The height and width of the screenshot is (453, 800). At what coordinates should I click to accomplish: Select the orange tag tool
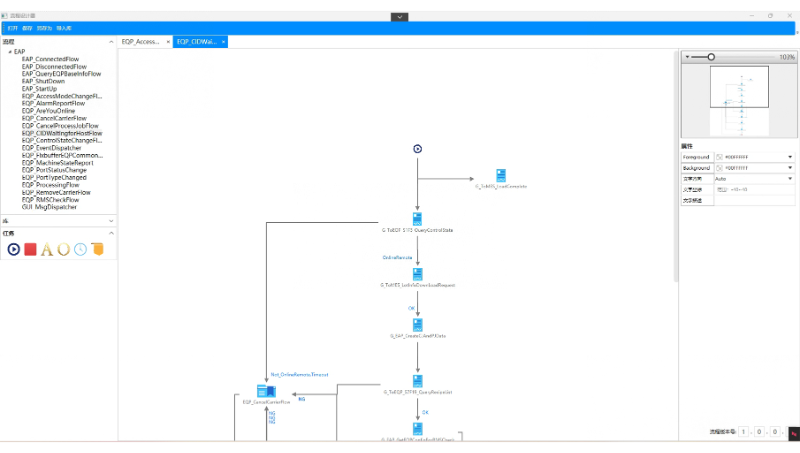[97, 249]
